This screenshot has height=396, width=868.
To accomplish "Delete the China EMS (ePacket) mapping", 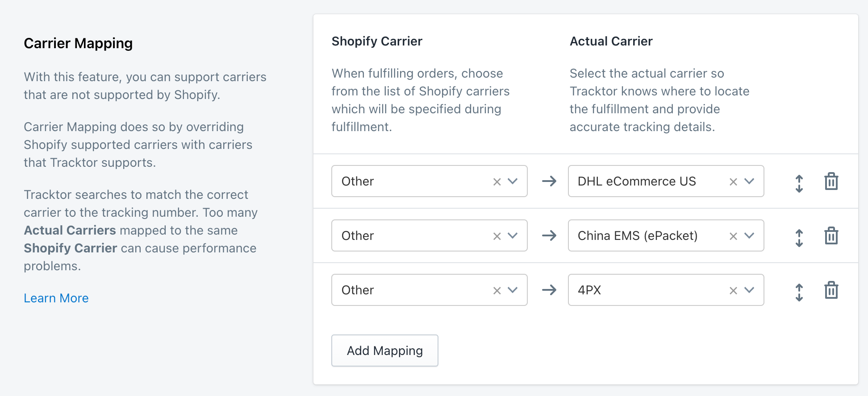I will point(831,236).
